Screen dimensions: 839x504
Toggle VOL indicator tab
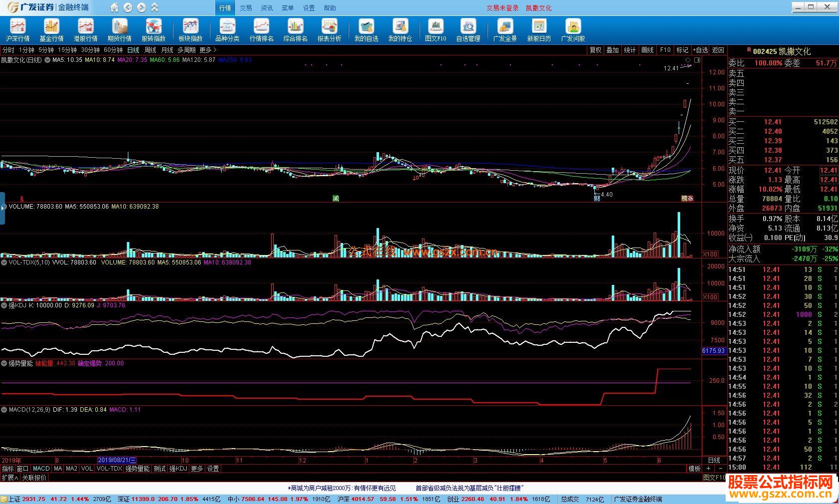coord(87,469)
